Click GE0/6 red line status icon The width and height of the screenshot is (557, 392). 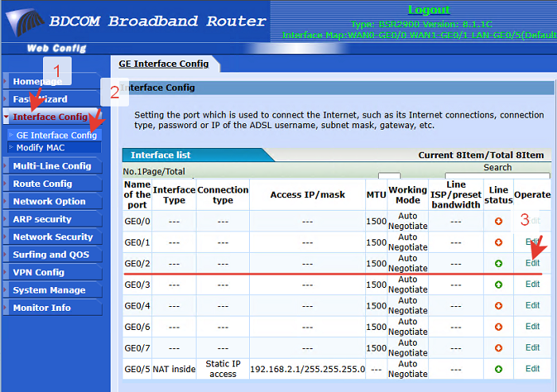pyautogui.click(x=498, y=327)
